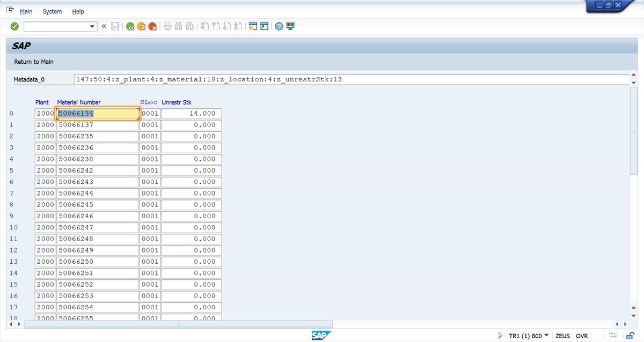Click the Plant cell in row 0
Image resolution: width=644 pixels, height=342 pixels.
(45, 114)
